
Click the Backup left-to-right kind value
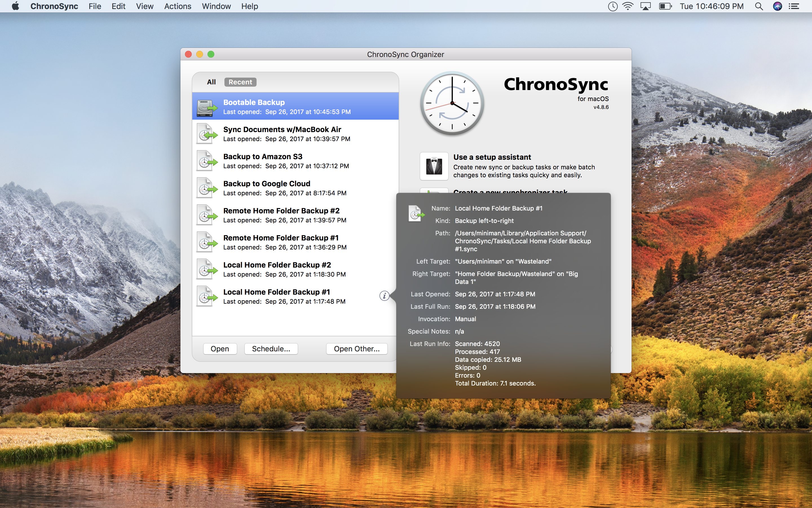(484, 221)
